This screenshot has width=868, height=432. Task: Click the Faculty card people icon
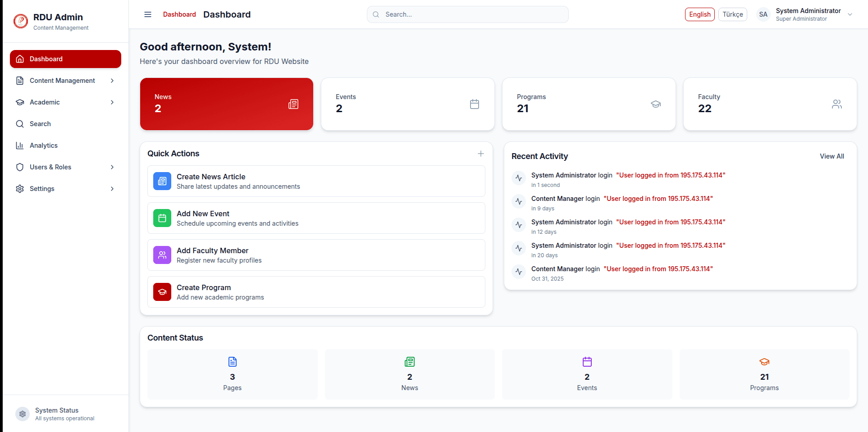(x=837, y=104)
